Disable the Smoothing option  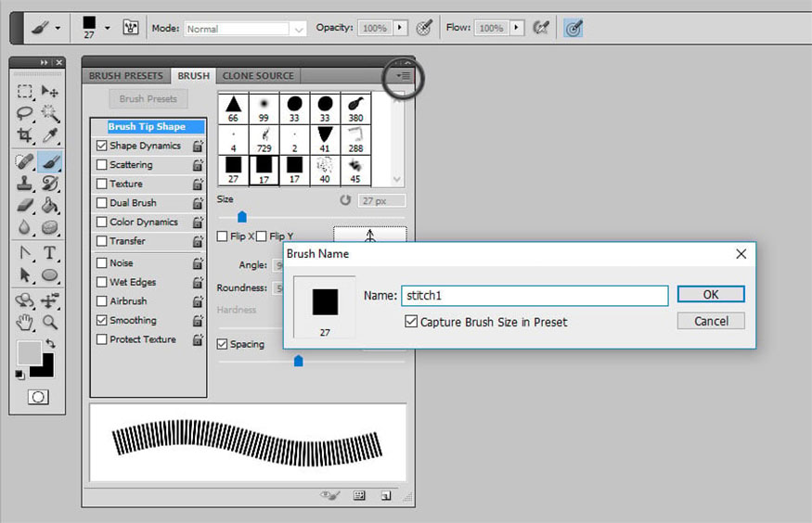coord(102,320)
